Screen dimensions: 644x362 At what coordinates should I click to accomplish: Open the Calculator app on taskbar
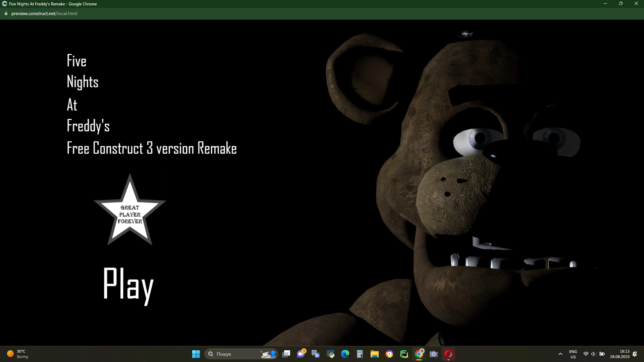coord(360,354)
